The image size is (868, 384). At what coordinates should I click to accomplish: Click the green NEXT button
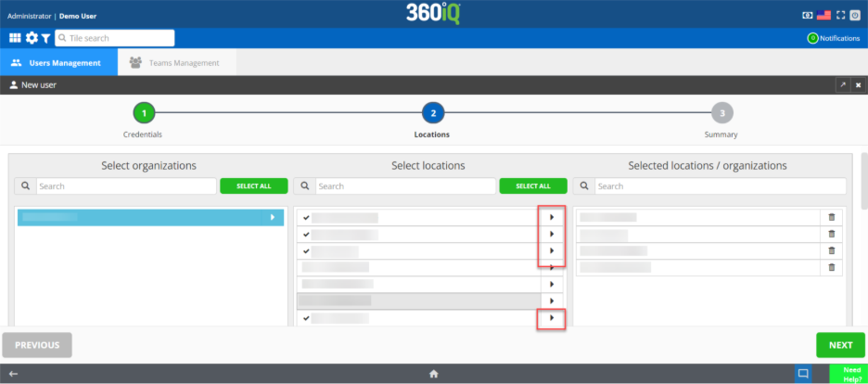[x=840, y=345]
